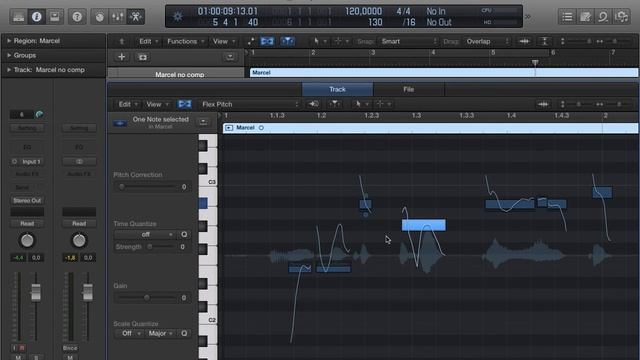
Task: Open View menu in Tracks area
Action: 223,41
